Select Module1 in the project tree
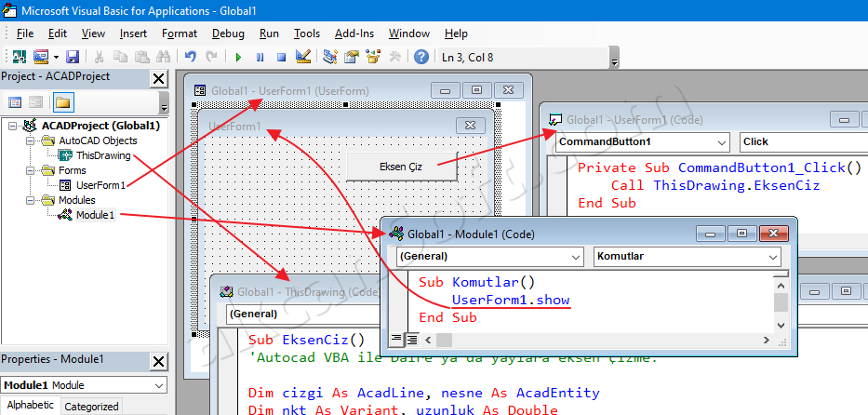The width and height of the screenshot is (868, 415). click(95, 215)
